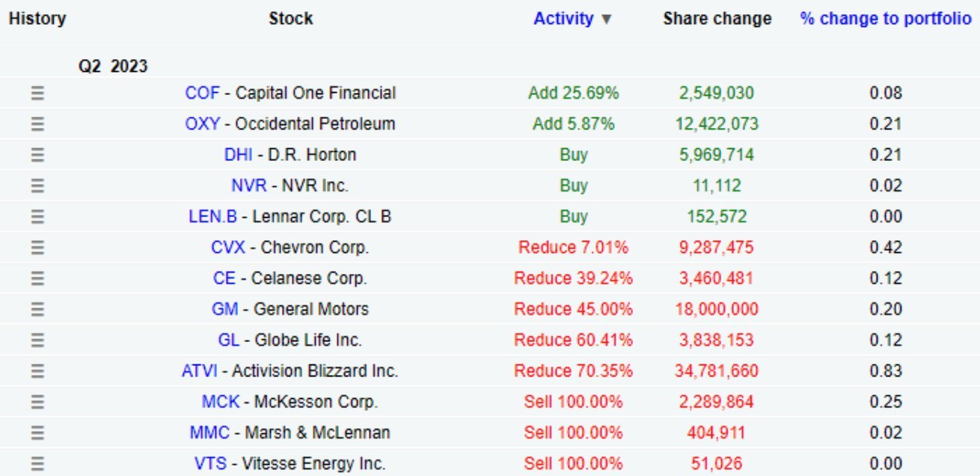Sort table by Activity column header
The image size is (980, 476).
point(563,19)
